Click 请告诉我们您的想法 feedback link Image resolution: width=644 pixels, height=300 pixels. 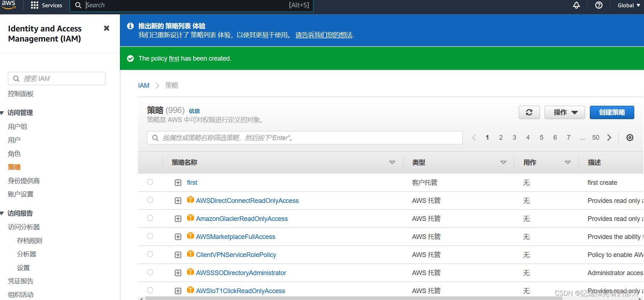click(x=324, y=35)
